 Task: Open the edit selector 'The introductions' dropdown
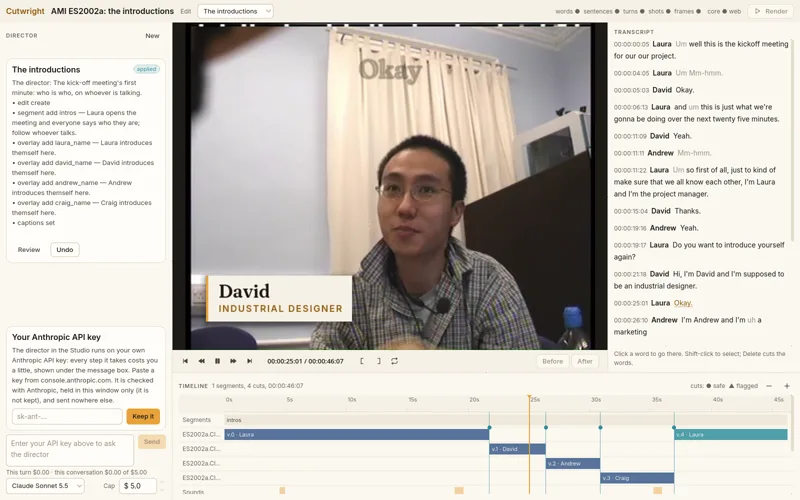235,11
